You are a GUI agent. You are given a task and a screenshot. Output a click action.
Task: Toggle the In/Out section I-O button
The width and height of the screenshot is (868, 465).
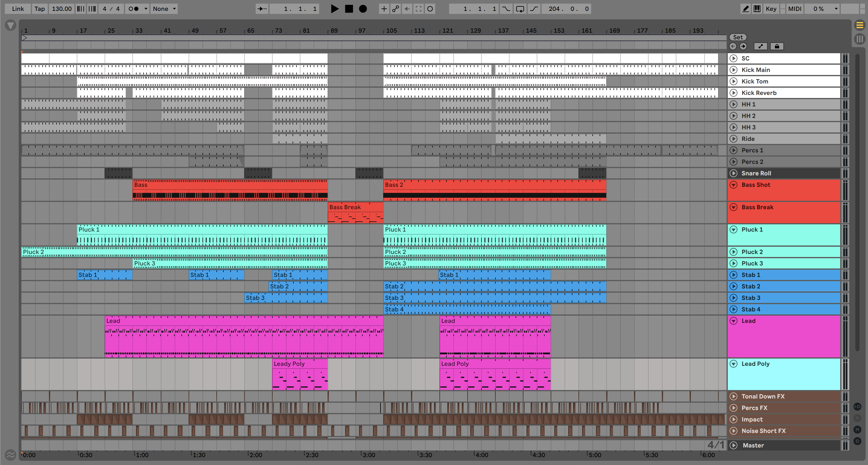coord(857,407)
